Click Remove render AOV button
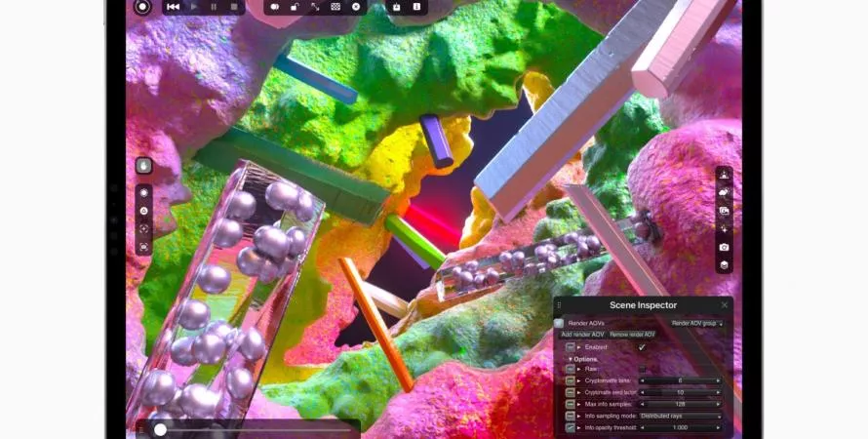The width and height of the screenshot is (868, 439). 632,335
